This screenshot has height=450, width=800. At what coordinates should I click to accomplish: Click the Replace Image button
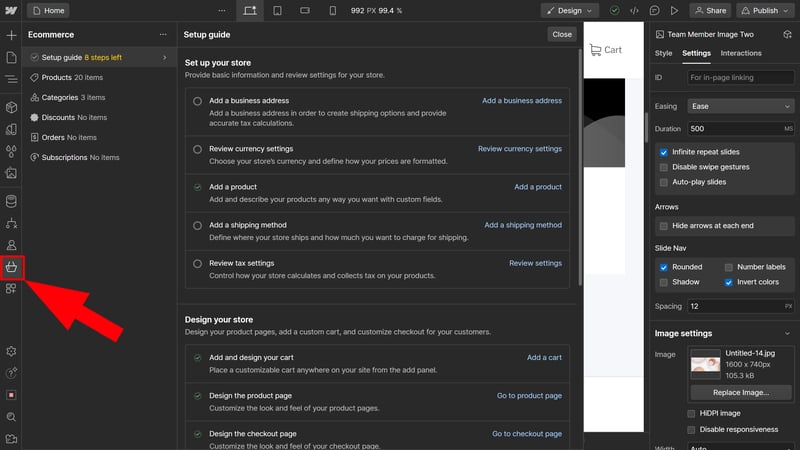(x=741, y=393)
